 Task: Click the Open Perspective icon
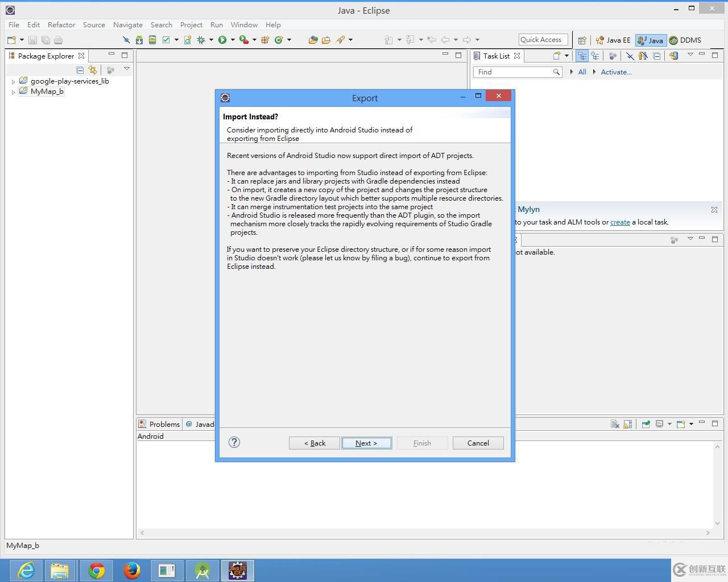pyautogui.click(x=582, y=40)
